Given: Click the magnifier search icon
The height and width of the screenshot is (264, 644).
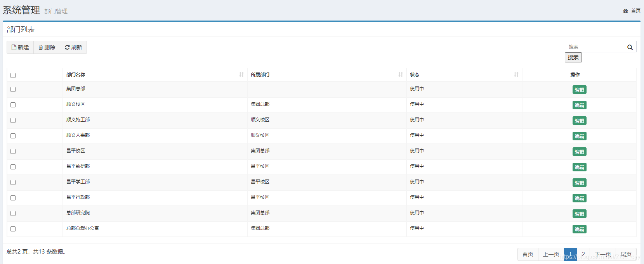Looking at the screenshot, I should point(630,47).
